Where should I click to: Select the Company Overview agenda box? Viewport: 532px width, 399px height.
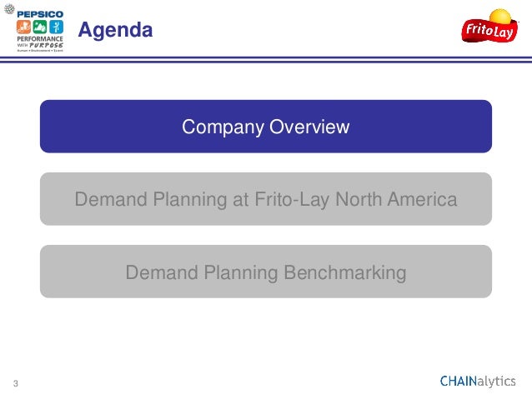tap(266, 126)
